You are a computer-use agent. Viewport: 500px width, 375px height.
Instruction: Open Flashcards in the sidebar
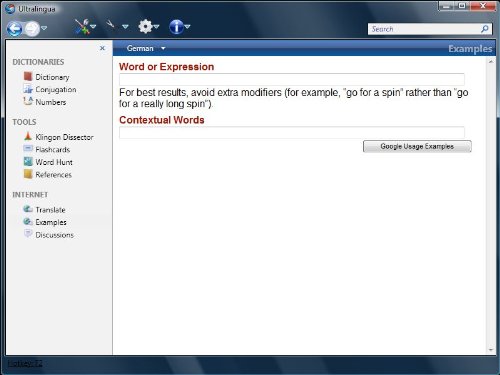pyautogui.click(x=53, y=150)
